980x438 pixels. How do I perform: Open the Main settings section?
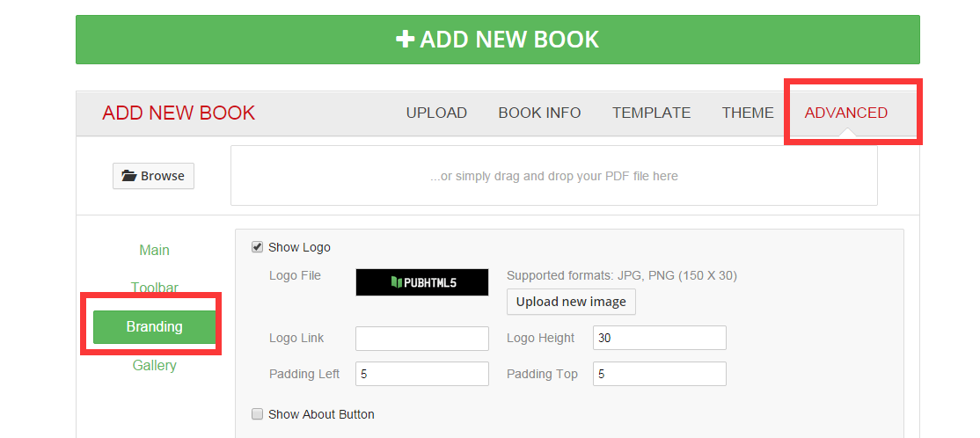coord(154,250)
